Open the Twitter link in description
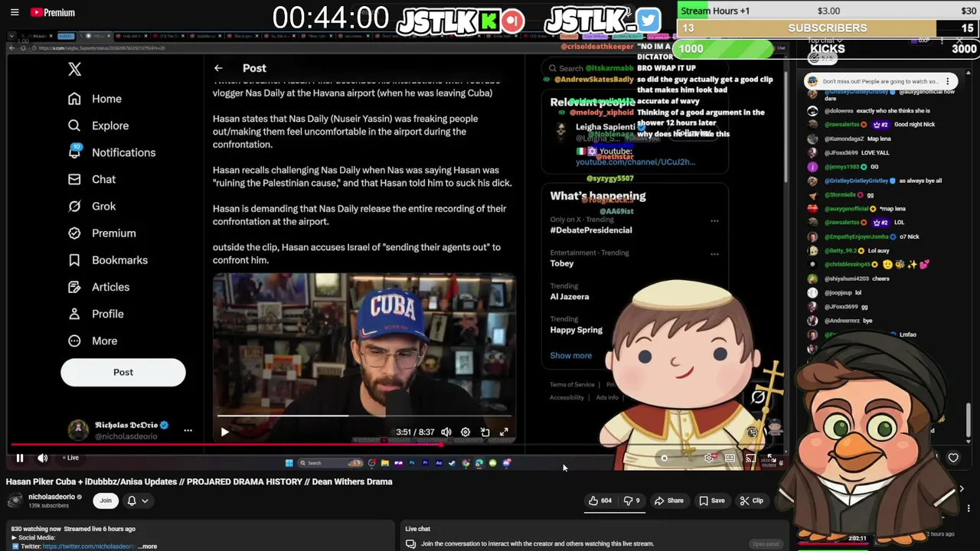 click(89, 546)
